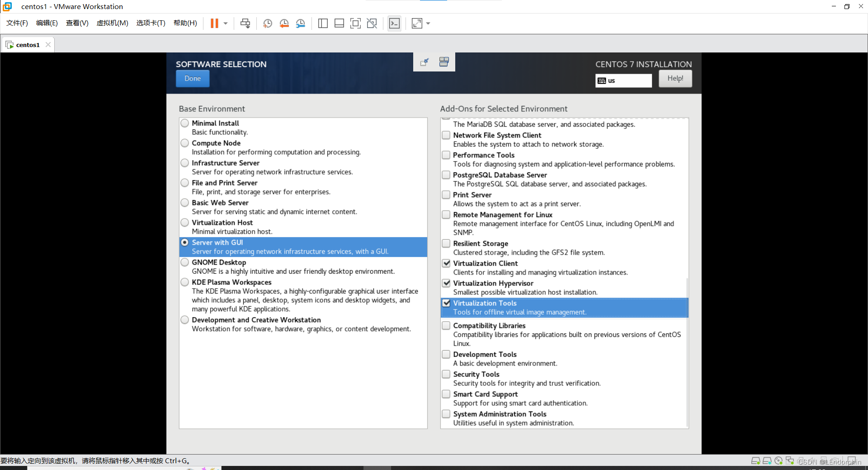The image size is (868, 470).
Task: Check the Smart Card Support checkbox
Action: (x=446, y=394)
